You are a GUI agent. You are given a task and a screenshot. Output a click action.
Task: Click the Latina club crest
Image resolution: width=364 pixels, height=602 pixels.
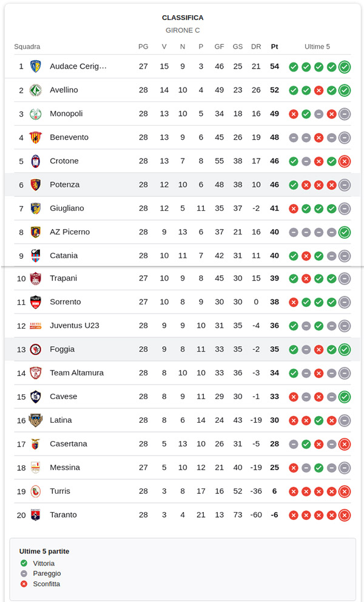(x=35, y=420)
